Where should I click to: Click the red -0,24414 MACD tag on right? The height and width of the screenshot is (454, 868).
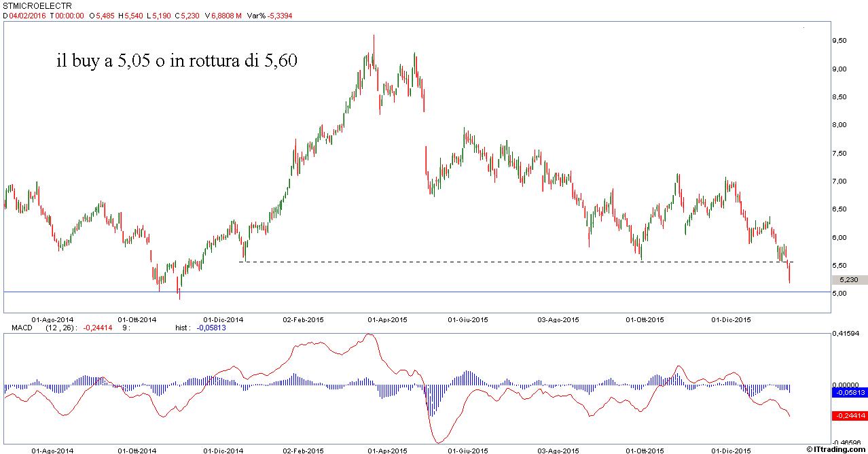coord(849,415)
